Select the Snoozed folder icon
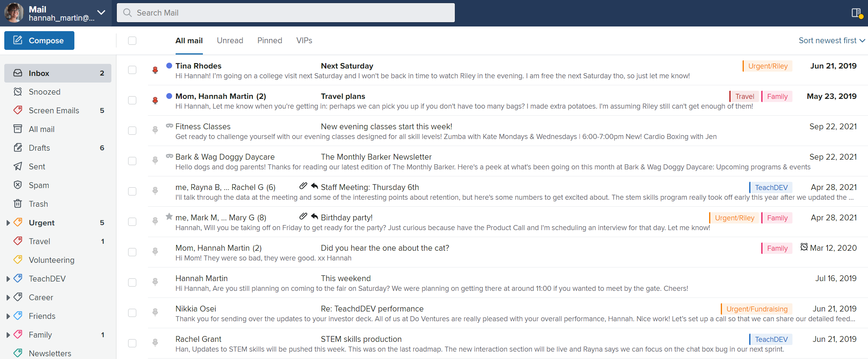The height and width of the screenshot is (359, 868). coord(18,92)
